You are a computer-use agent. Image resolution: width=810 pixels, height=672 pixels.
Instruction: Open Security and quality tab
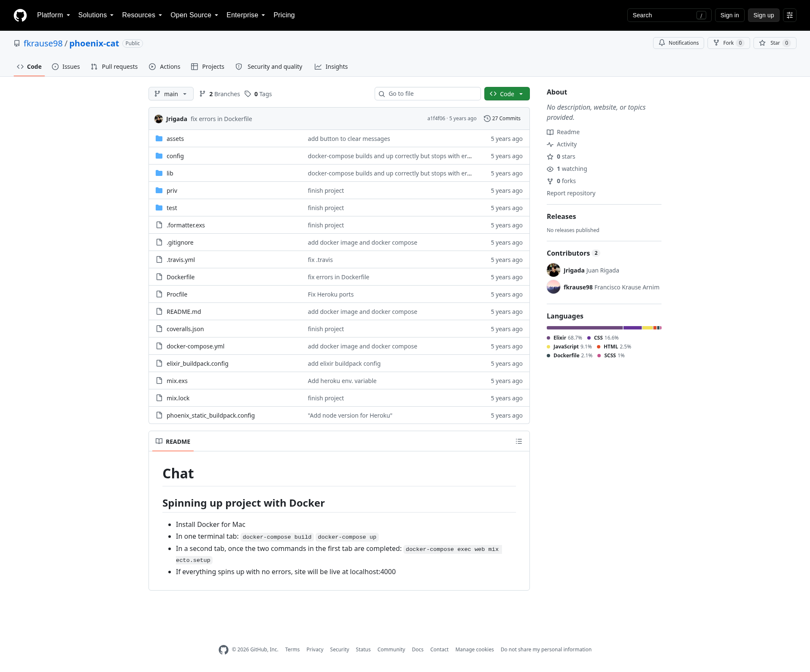(269, 67)
